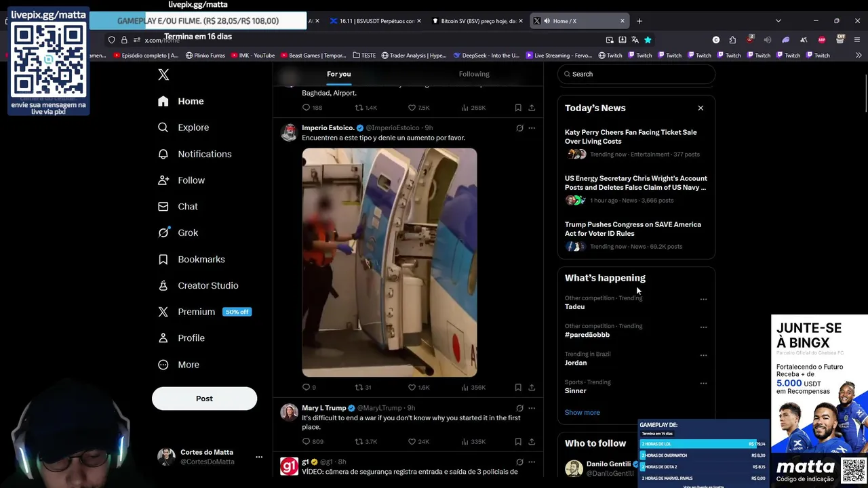
Task: Click Grok icon on Mary L Trump post
Action: click(519, 408)
